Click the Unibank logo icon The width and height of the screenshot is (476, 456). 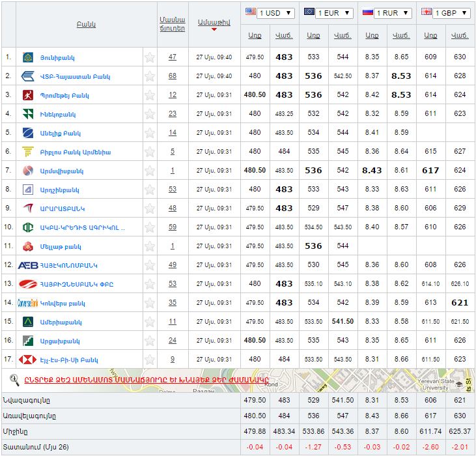(28, 57)
